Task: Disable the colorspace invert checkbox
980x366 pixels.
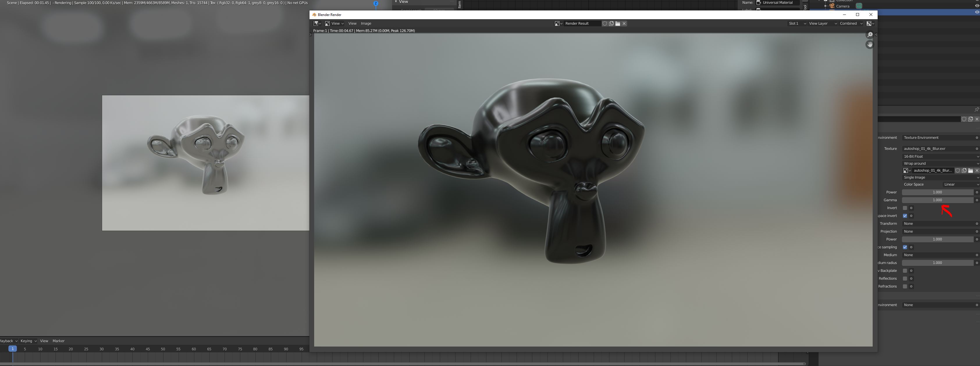Action: 905,216
